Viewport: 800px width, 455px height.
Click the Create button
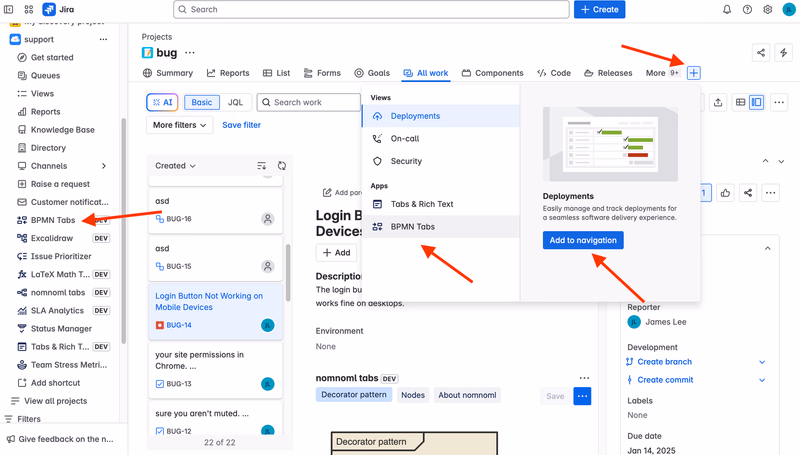click(599, 9)
